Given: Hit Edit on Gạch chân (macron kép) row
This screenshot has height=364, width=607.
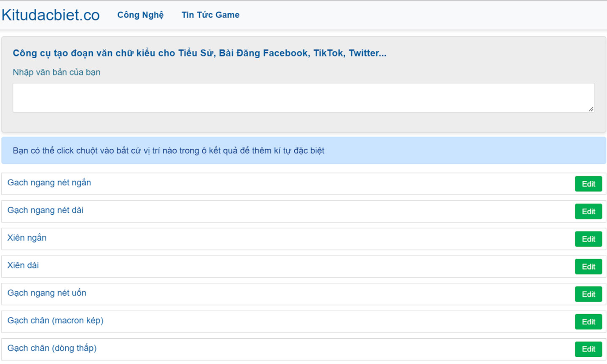Looking at the screenshot, I should coord(588,322).
